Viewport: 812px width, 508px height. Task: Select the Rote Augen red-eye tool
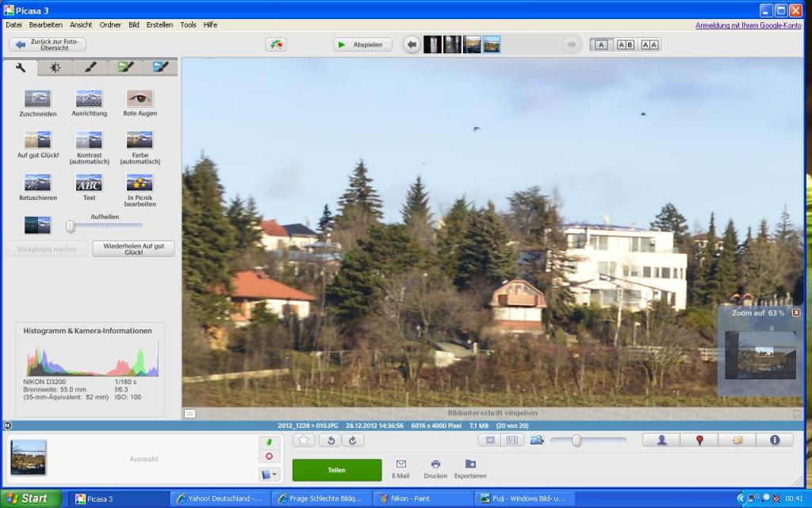pyautogui.click(x=140, y=102)
